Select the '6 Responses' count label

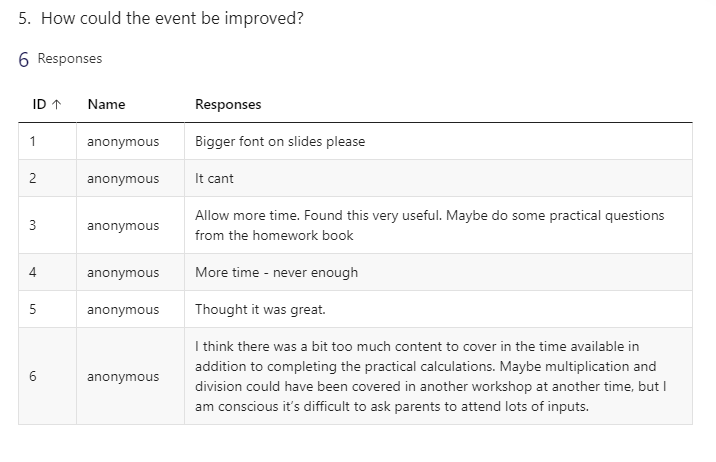[x=60, y=59]
